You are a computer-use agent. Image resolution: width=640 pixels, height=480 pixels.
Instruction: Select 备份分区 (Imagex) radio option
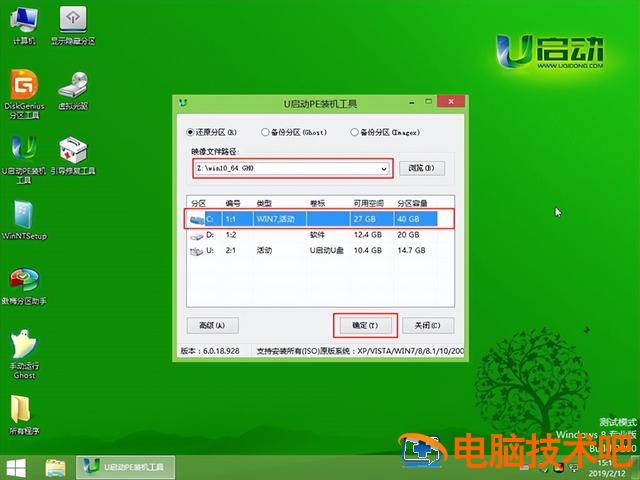[354, 131]
